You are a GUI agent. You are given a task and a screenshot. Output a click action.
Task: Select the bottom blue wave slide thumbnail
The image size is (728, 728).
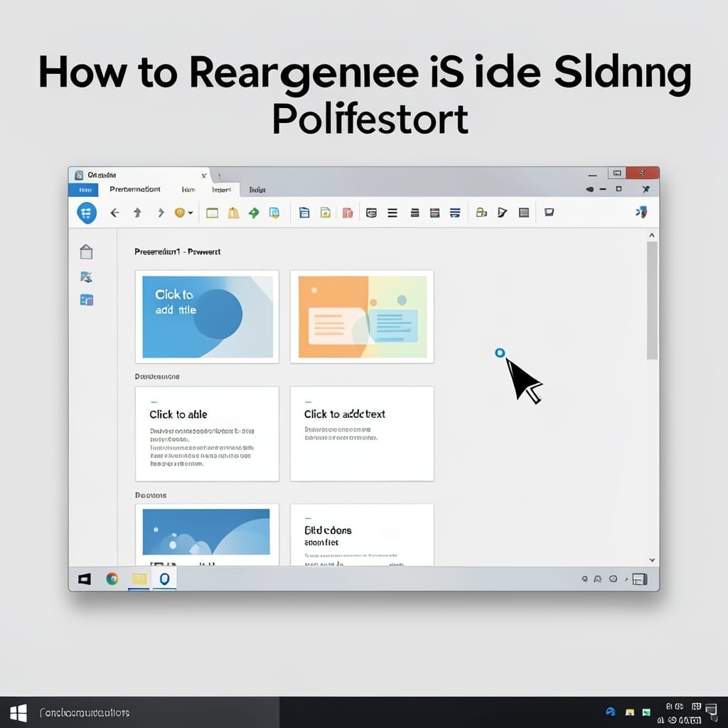coord(207,535)
